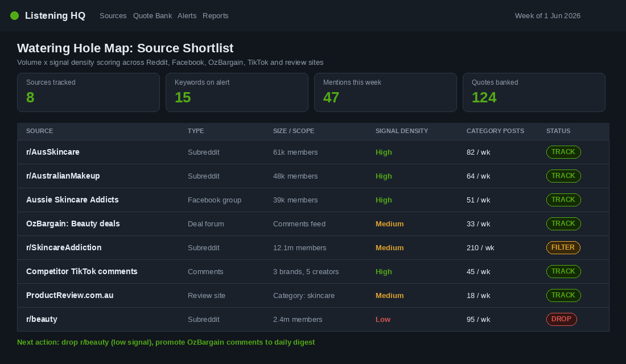The height and width of the screenshot is (364, 626).
Task: Open the Reports nav item
Action: [215, 15]
